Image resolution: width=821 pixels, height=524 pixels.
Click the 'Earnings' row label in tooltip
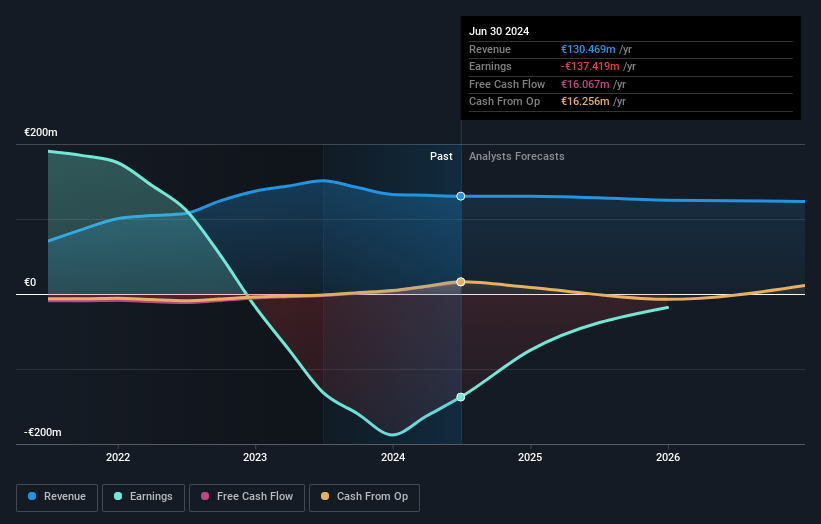pos(490,66)
